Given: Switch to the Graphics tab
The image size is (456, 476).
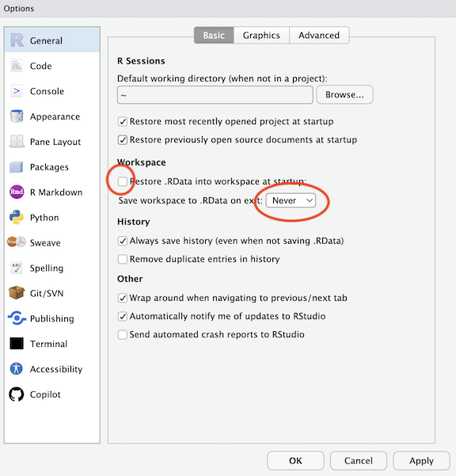Looking at the screenshot, I should [261, 35].
